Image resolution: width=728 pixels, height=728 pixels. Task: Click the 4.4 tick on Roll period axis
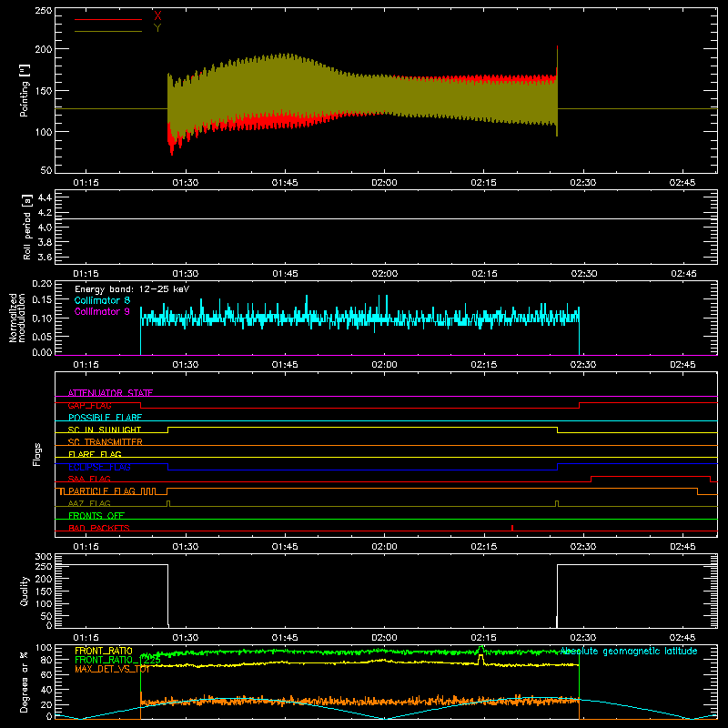click(x=44, y=197)
